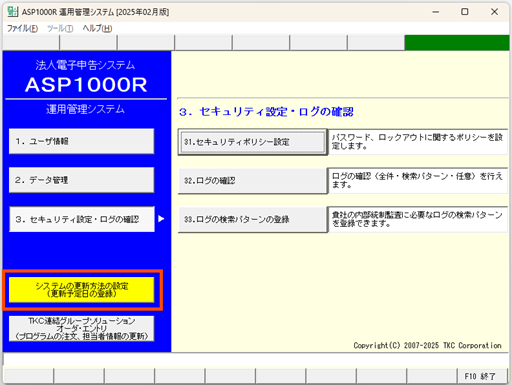Open 31.セキュリティポリシー設定
Image resolution: width=512 pixels, height=385 pixels.
pyautogui.click(x=253, y=142)
